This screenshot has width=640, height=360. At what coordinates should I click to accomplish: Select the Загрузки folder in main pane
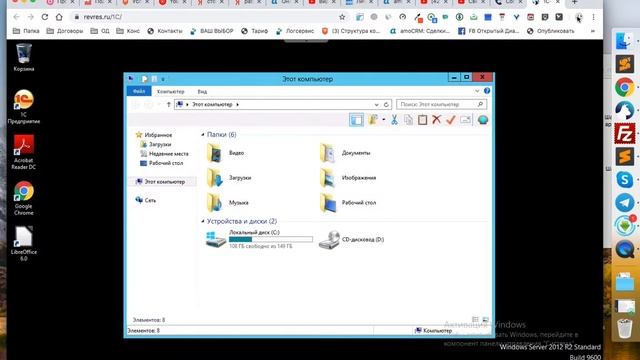pyautogui.click(x=229, y=178)
